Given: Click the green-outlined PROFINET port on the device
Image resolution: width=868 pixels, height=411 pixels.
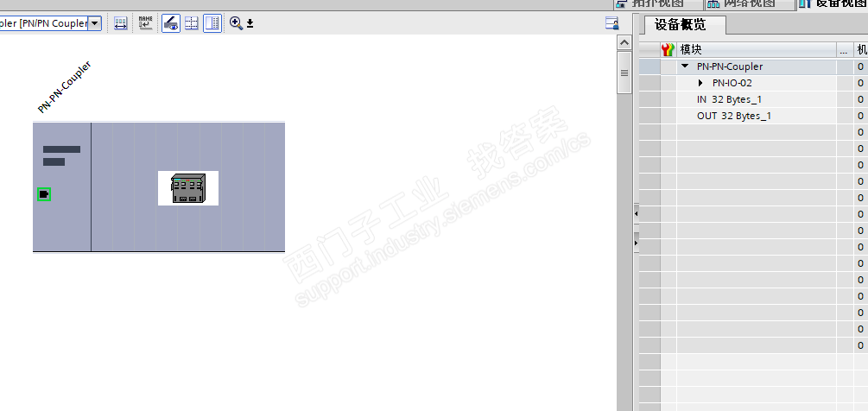Looking at the screenshot, I should (x=44, y=194).
